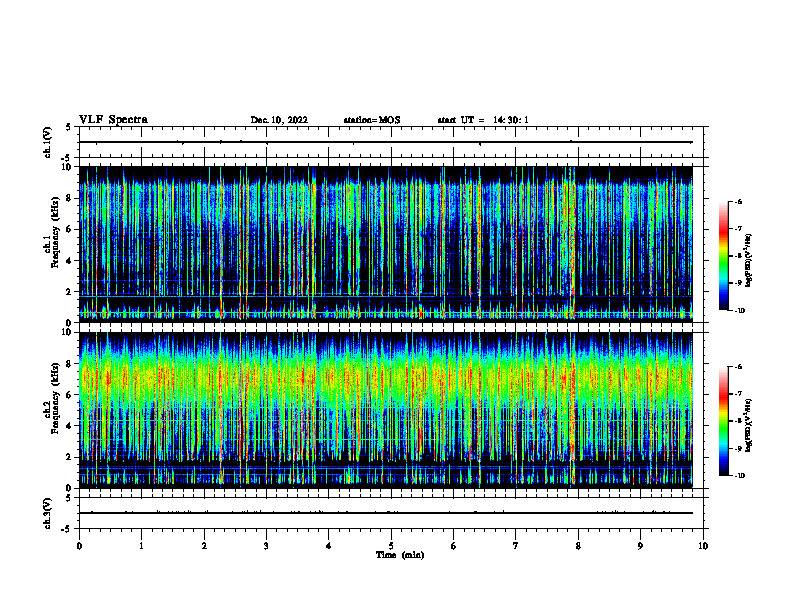
Task: Click the "VLF Spectra" plot title
Action: pos(113,120)
